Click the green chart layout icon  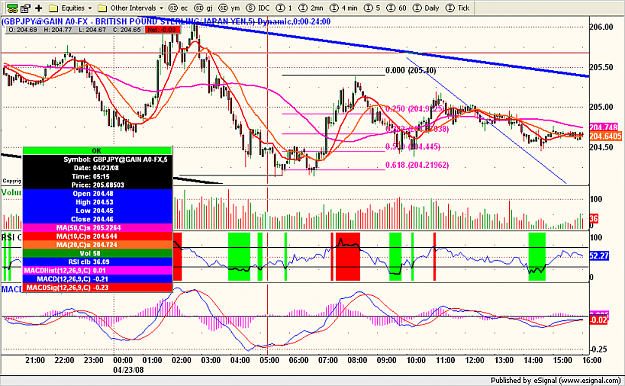[x=12, y=8]
